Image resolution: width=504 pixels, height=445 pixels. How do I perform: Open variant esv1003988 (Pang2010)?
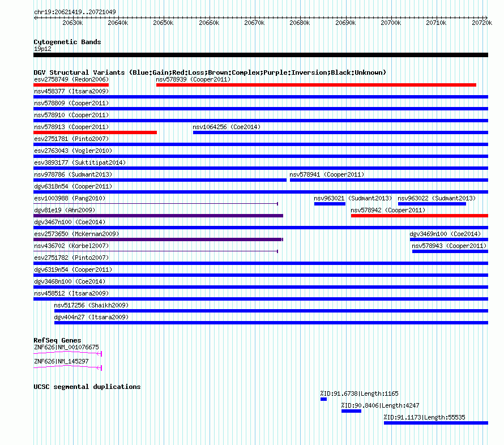tap(70, 198)
